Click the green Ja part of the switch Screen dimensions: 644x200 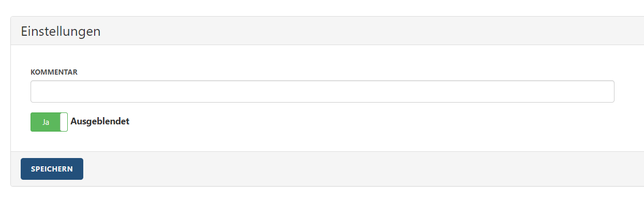coord(46,122)
